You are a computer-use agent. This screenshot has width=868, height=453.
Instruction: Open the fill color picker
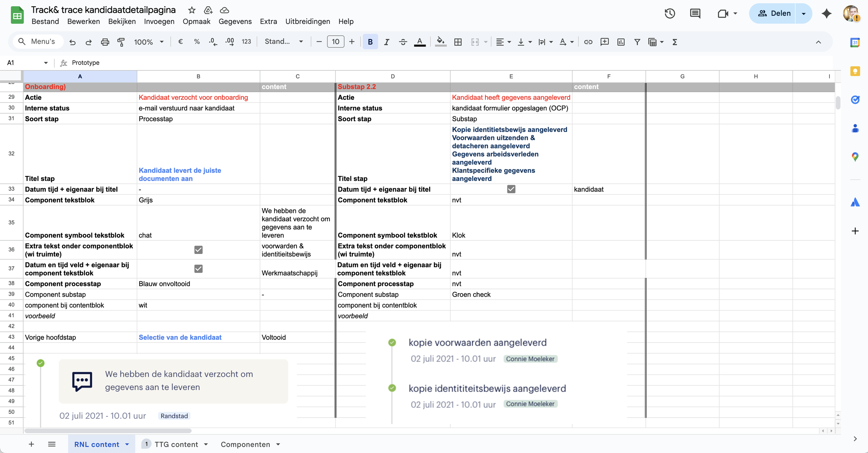[x=440, y=42]
